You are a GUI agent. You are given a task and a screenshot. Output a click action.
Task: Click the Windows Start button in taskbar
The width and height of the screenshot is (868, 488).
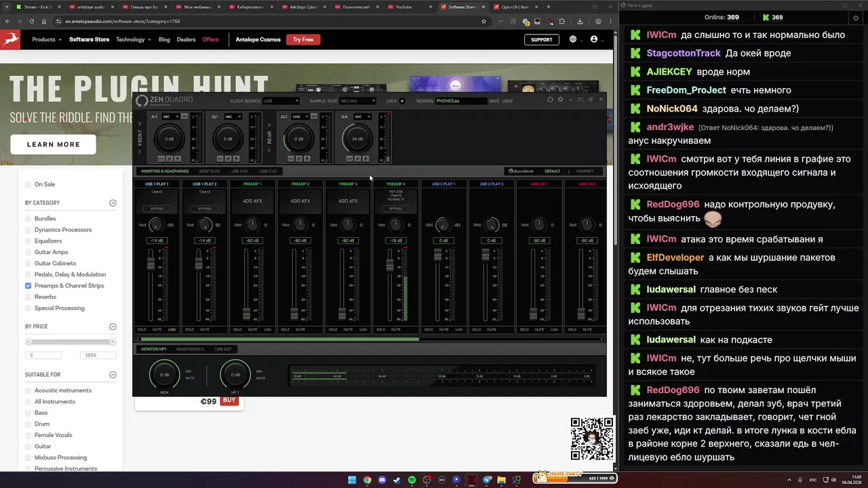(x=352, y=480)
